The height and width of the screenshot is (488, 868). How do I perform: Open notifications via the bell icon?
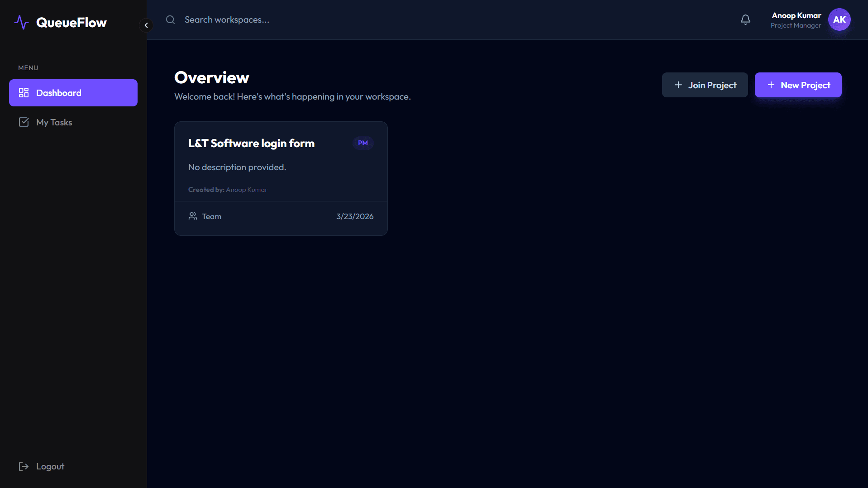coord(745,20)
